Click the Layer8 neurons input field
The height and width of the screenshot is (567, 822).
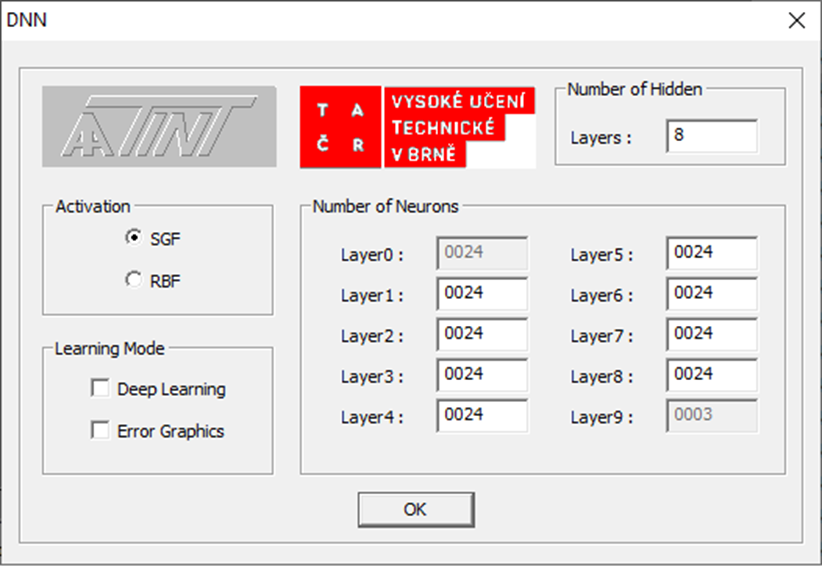click(712, 375)
